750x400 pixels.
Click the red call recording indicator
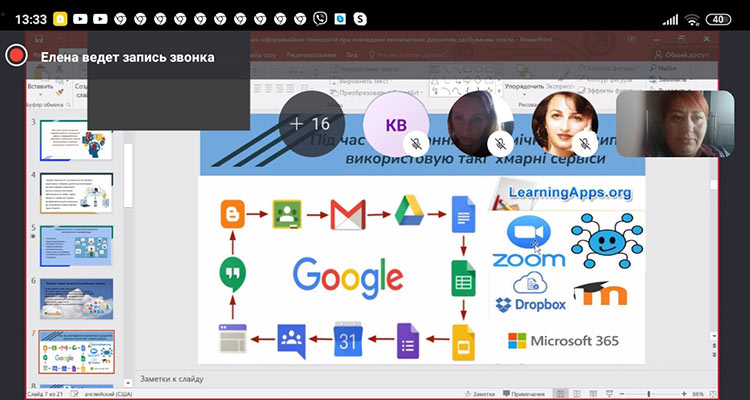[16, 55]
